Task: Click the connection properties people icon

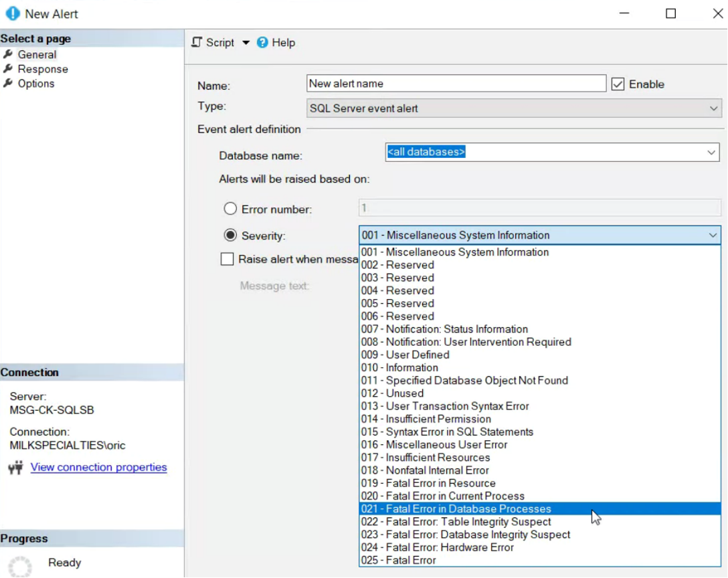Action: click(16, 467)
